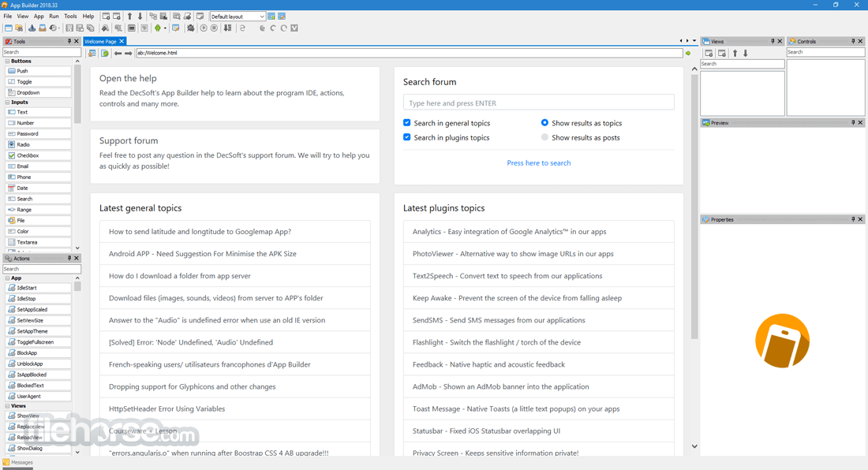868x470 pixels.
Task: Click the move view down arrow in main toolbar
Action: 140,17
